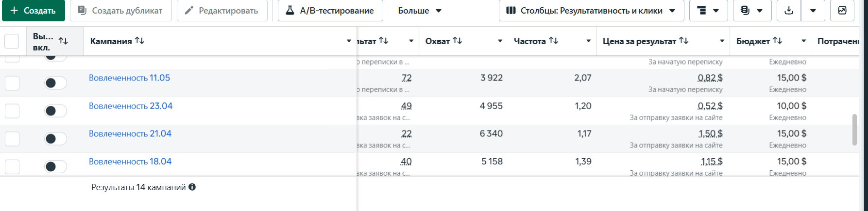This screenshot has width=868, height=211.
Task: Open the breakdown layout dropdown button
Action: [708, 11]
